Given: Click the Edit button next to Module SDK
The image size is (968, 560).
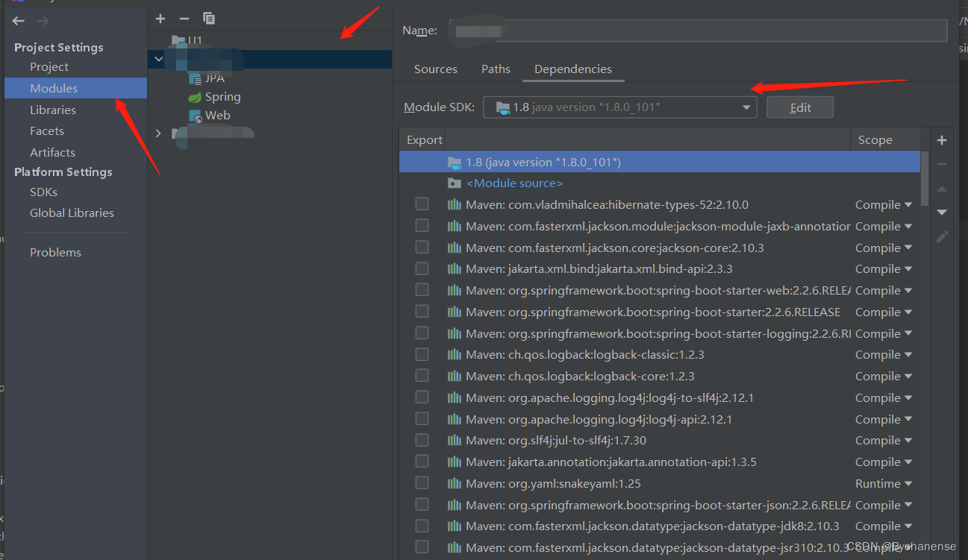Looking at the screenshot, I should point(799,107).
